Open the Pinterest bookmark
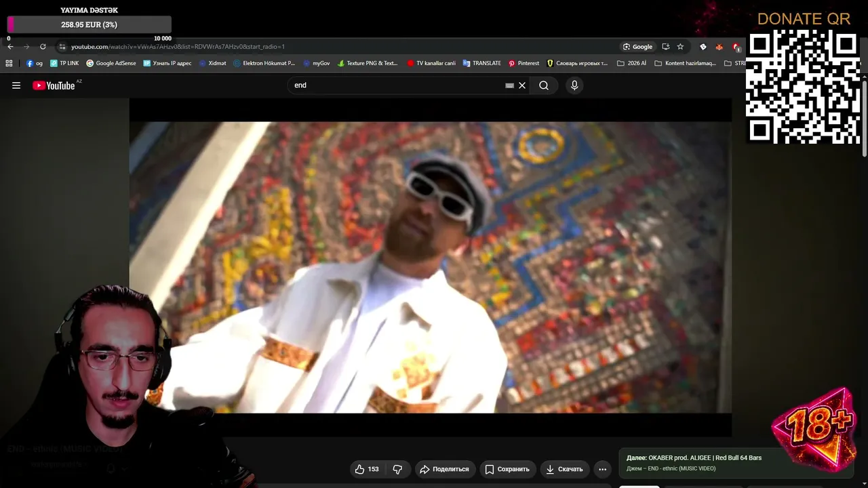Image resolution: width=868 pixels, height=488 pixels. [x=524, y=63]
